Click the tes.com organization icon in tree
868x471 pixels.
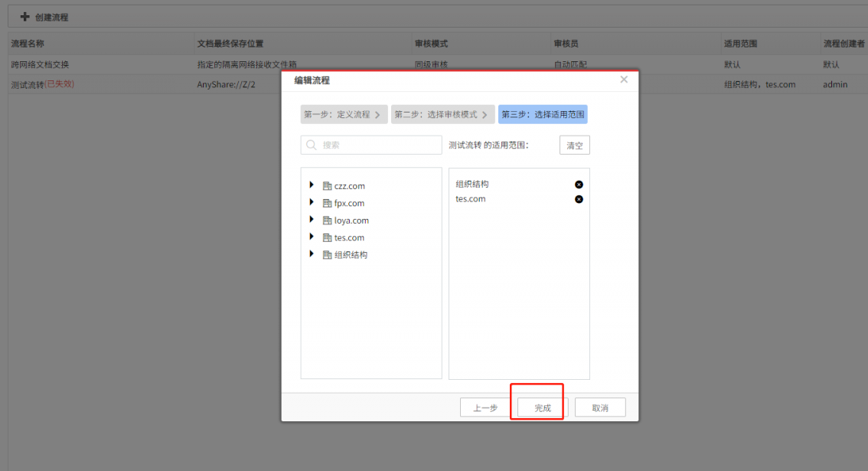click(x=327, y=237)
